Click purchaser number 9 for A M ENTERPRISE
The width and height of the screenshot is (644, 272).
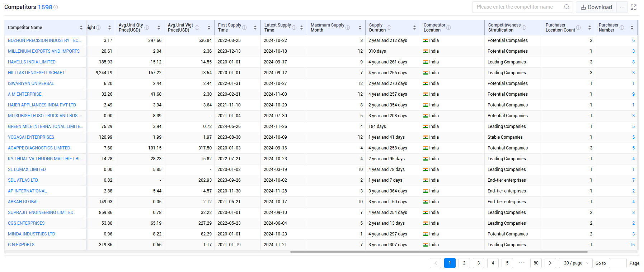(x=634, y=94)
